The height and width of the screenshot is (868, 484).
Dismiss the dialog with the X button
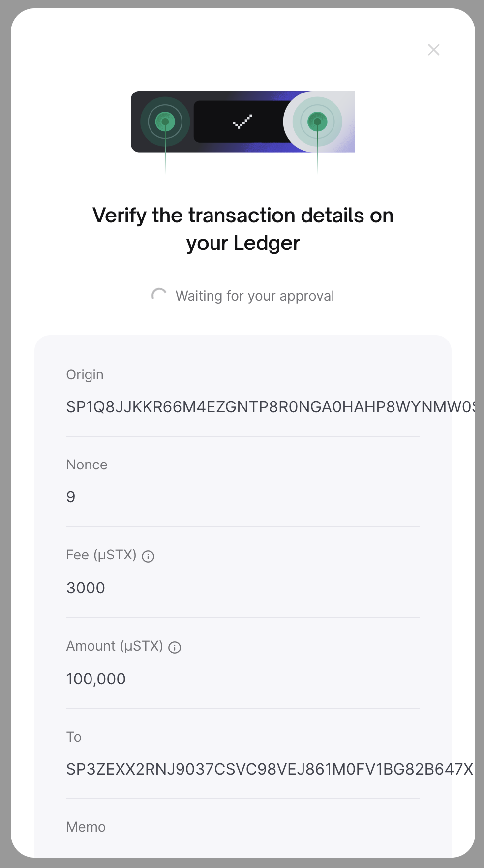tap(433, 50)
